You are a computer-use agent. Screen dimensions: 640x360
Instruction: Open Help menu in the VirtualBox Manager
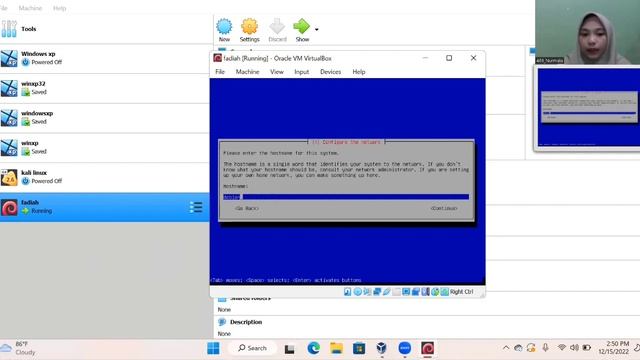tap(60, 8)
